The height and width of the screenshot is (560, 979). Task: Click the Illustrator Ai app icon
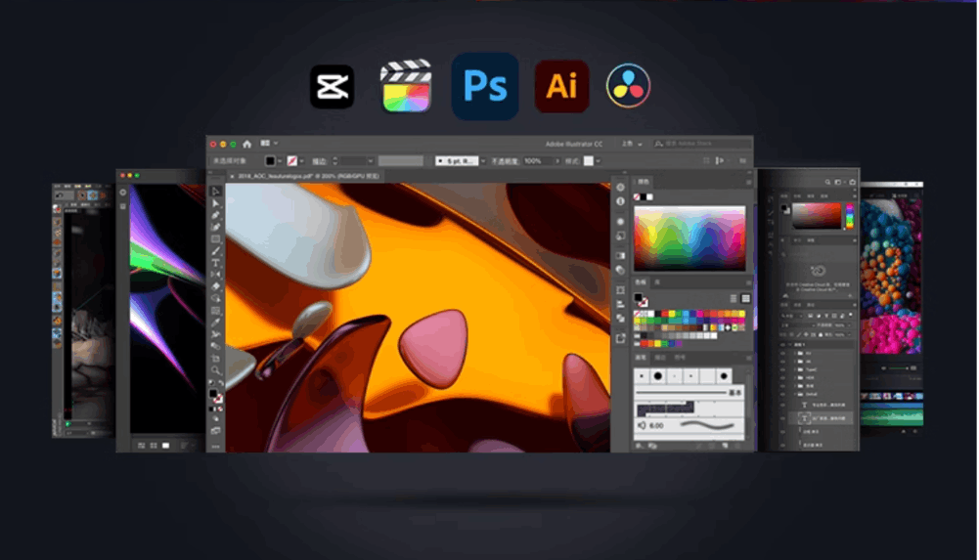(561, 86)
